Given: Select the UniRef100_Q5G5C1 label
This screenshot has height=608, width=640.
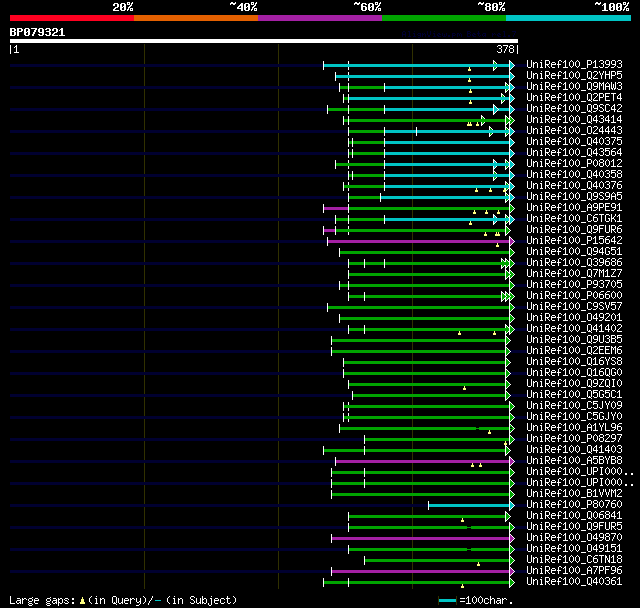Looking at the screenshot, I should (574, 395).
